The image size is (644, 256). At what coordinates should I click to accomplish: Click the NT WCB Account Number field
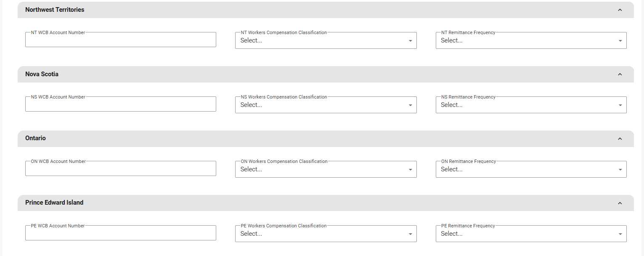click(x=121, y=40)
